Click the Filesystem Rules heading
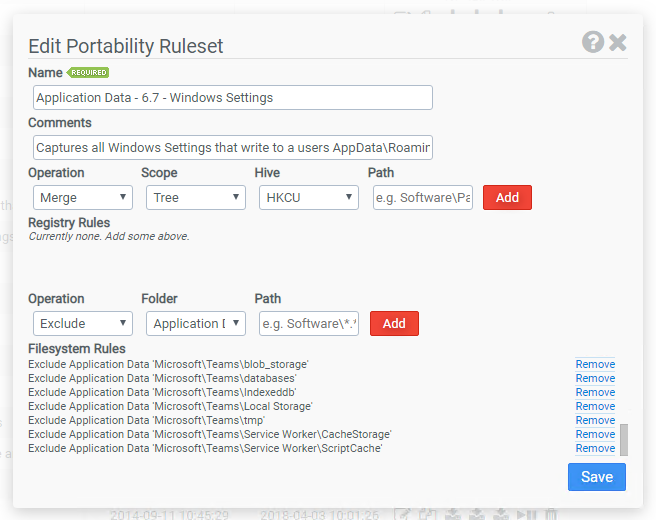This screenshot has height=520, width=656. 77,349
